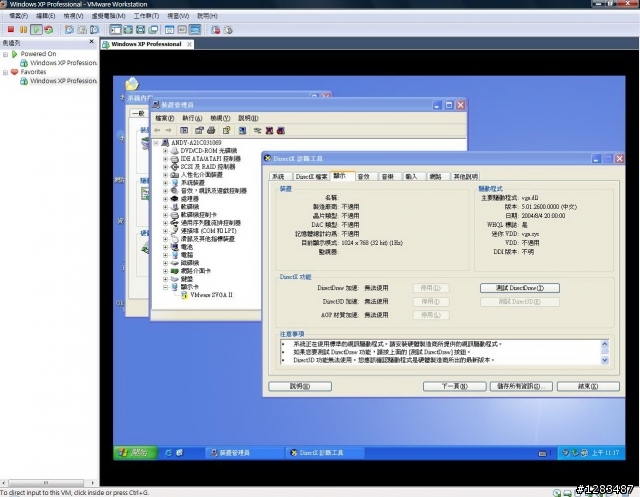640x497 pixels.
Task: Click the highlighted Appliance view toolbar icon
Action: pos(195,29)
